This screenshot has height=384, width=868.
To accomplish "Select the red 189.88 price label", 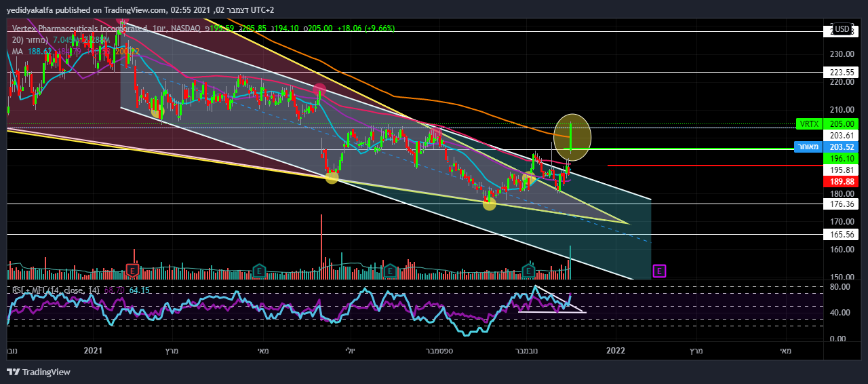I will coord(842,182).
